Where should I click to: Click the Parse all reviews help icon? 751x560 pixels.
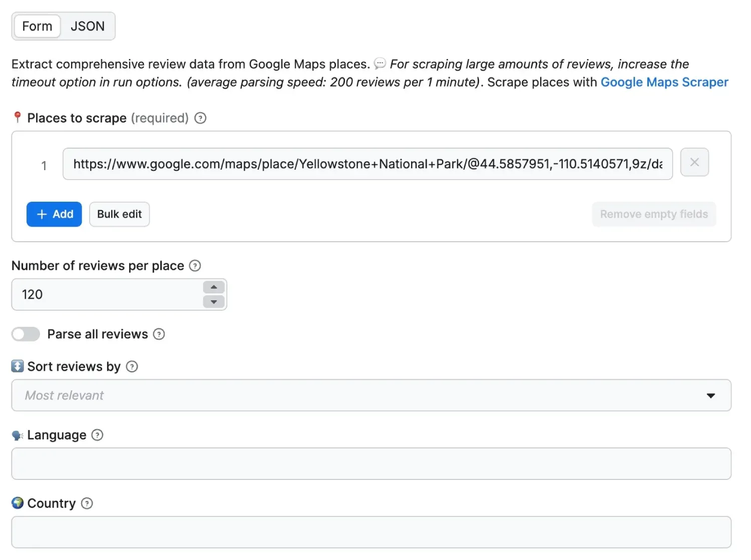point(159,334)
